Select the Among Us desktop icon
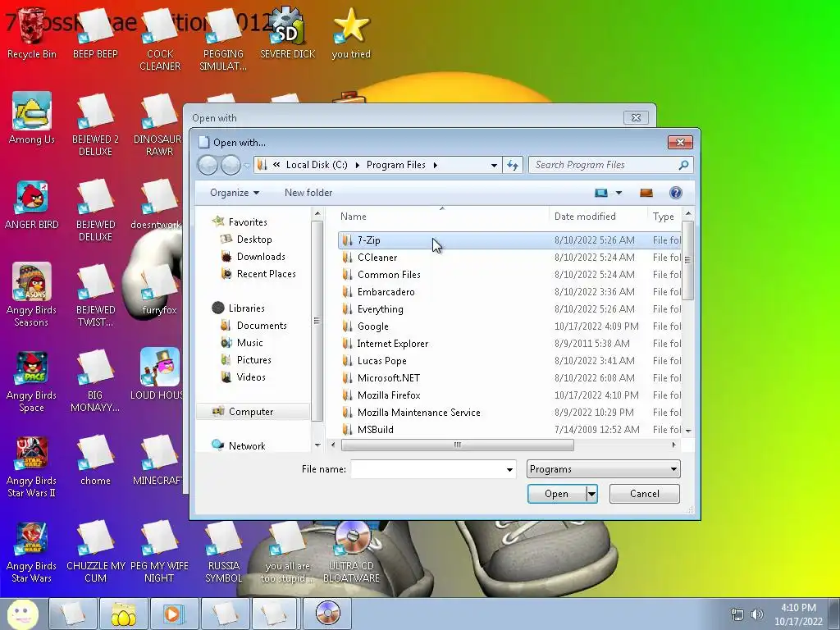 coord(32,119)
